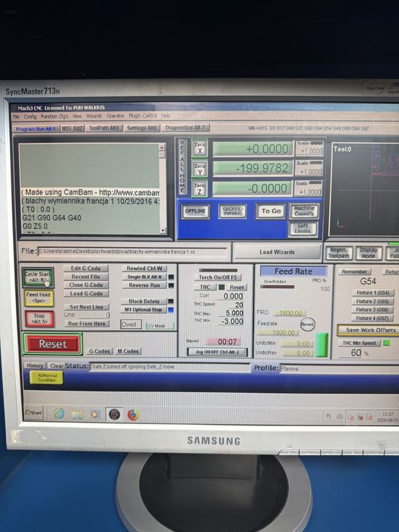Image resolution: width=399 pixels, height=532 pixels.
Task: Click the Load Wizards button
Action: [277, 252]
